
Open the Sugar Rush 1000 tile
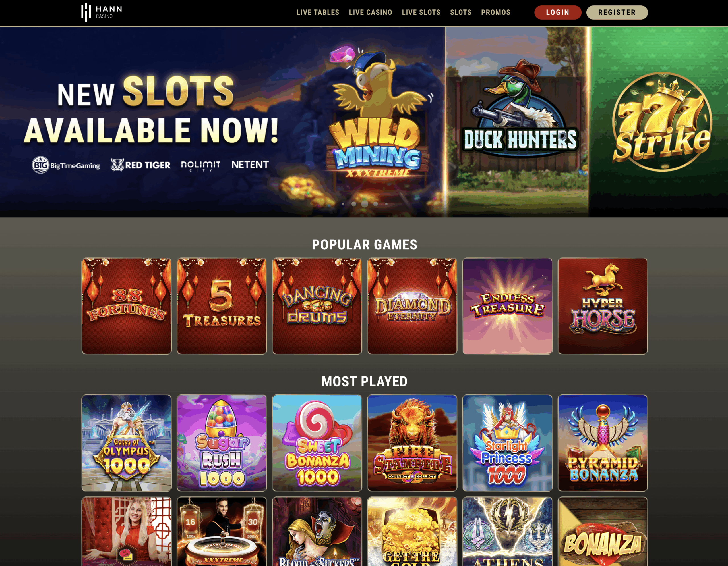[x=222, y=443]
